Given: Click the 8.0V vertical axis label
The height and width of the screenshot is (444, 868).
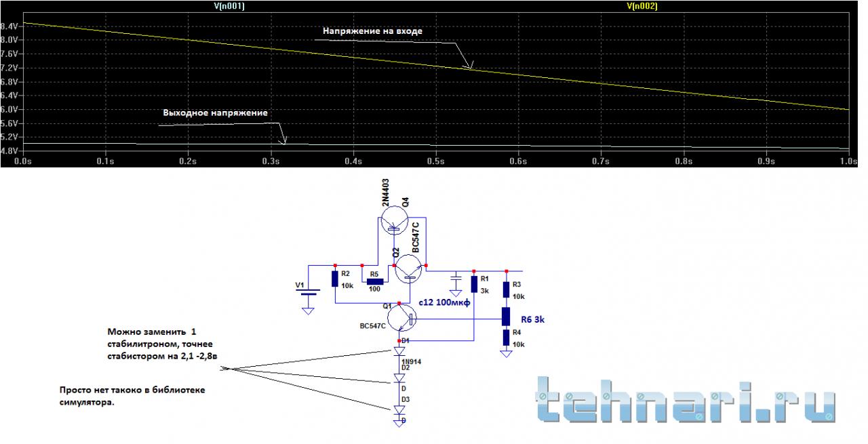Looking at the screenshot, I should point(9,40).
